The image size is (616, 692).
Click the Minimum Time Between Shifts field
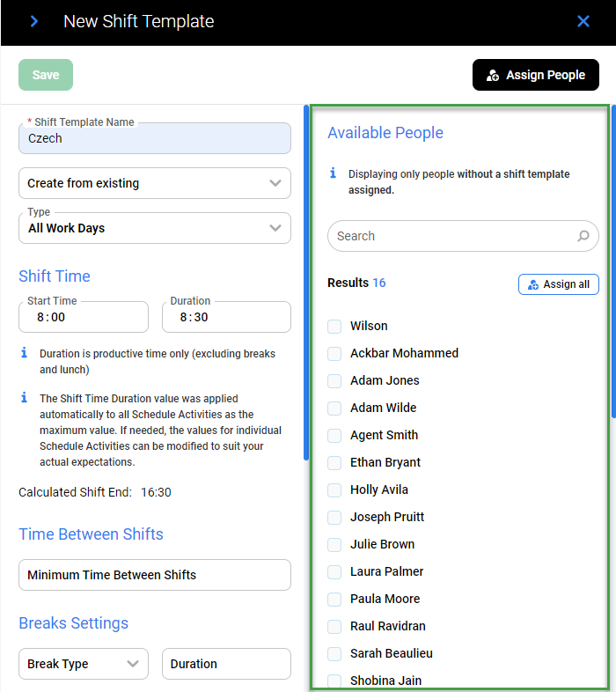click(x=154, y=575)
